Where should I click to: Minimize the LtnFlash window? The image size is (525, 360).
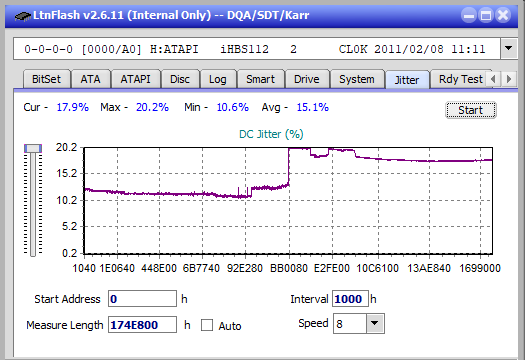469,15
